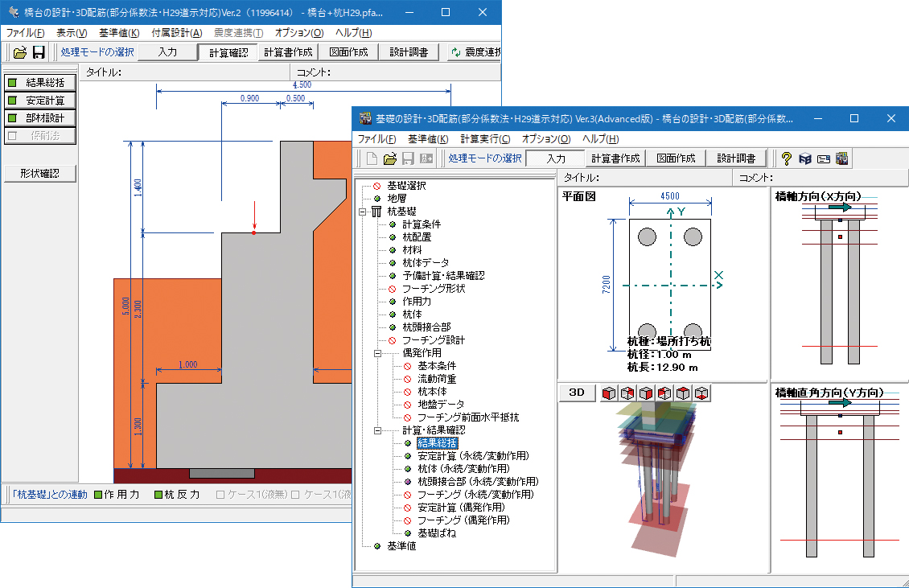Click the 杭基礎 pile icon in the tree

point(376,212)
